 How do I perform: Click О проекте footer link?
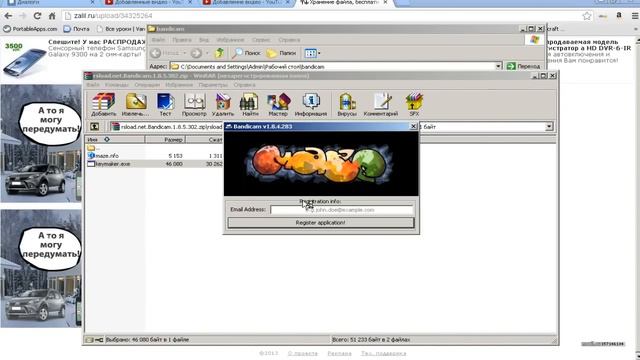pos(302,353)
